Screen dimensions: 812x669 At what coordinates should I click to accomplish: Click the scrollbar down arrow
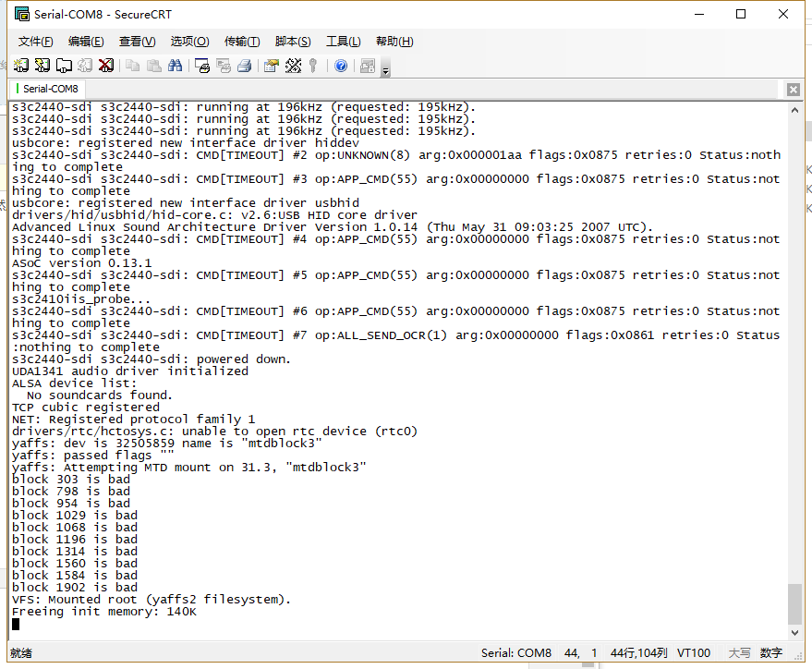795,632
